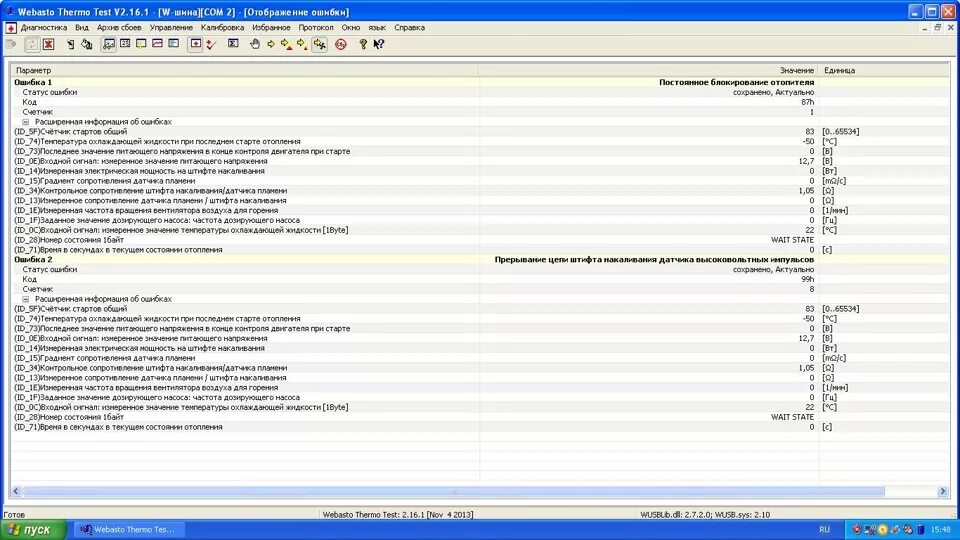The height and width of the screenshot is (540, 960).
Task: Click the '23' numeric display toolbar icon
Action: click(x=125, y=43)
